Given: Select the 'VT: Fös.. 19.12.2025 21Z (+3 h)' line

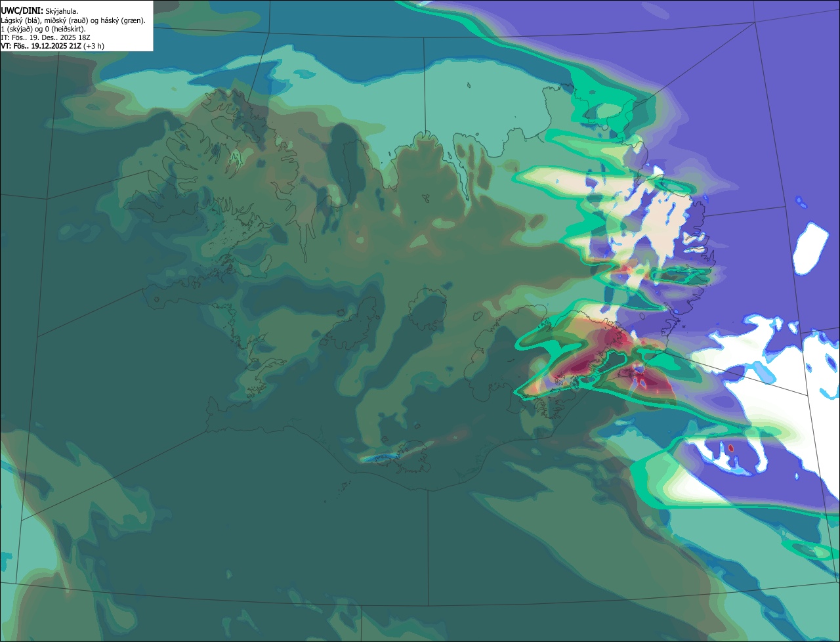Looking at the screenshot, I should coord(52,46).
